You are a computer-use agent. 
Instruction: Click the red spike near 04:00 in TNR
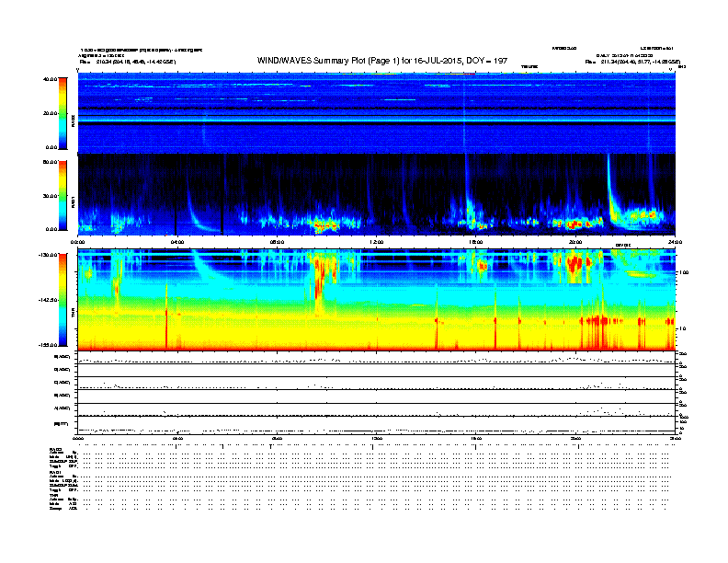tap(166, 316)
